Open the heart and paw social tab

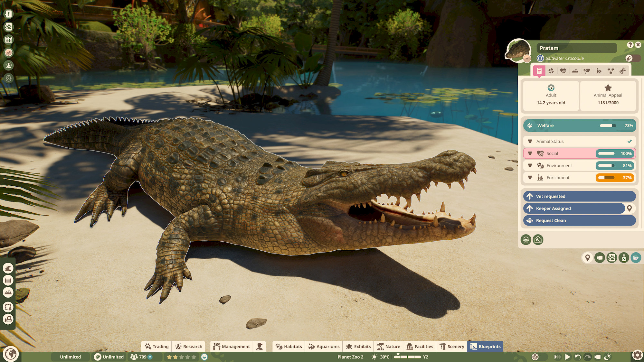[563, 71]
